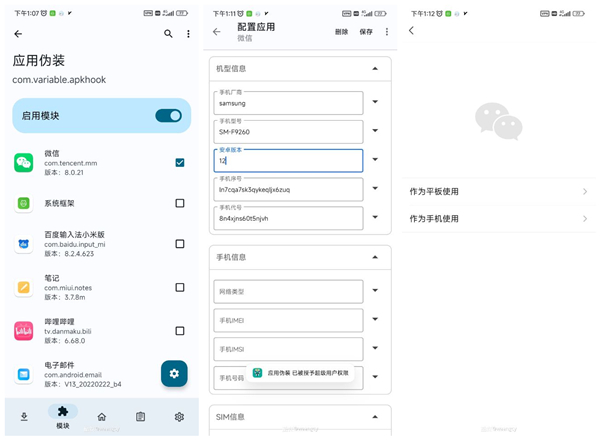Open search in the 应用伪装 screen
This screenshot has height=440, width=600.
point(168,34)
